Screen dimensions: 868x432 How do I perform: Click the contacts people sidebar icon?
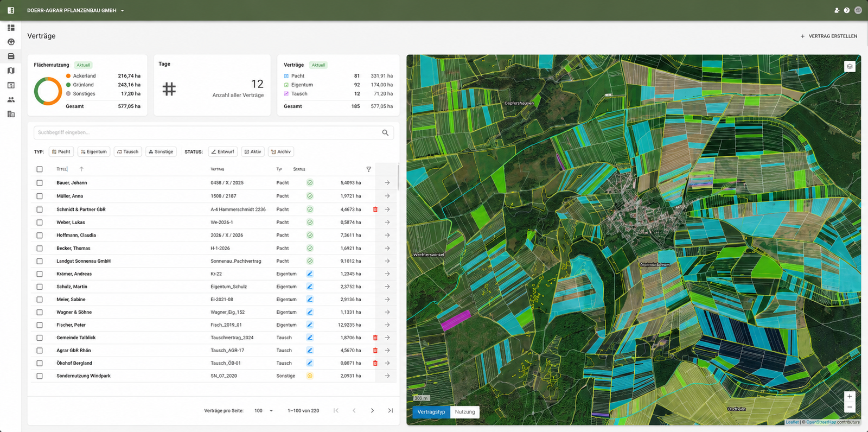pyautogui.click(x=11, y=100)
